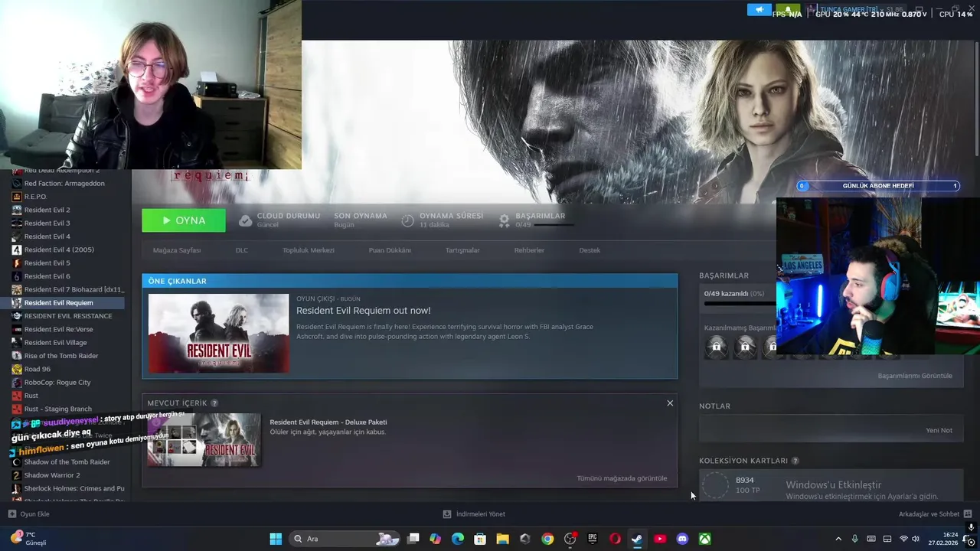Close the Mevcut İçerik panel
980x551 pixels.
(670, 403)
